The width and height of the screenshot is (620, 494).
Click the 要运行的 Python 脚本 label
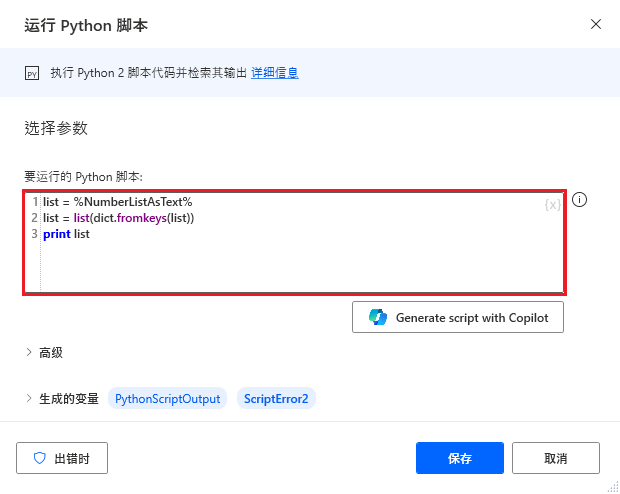[83, 176]
